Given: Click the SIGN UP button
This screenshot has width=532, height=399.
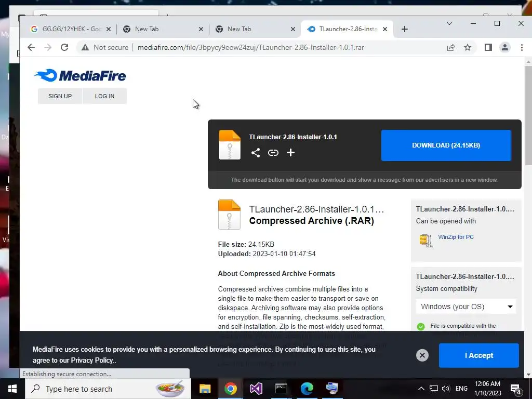Looking at the screenshot, I should pos(60,96).
